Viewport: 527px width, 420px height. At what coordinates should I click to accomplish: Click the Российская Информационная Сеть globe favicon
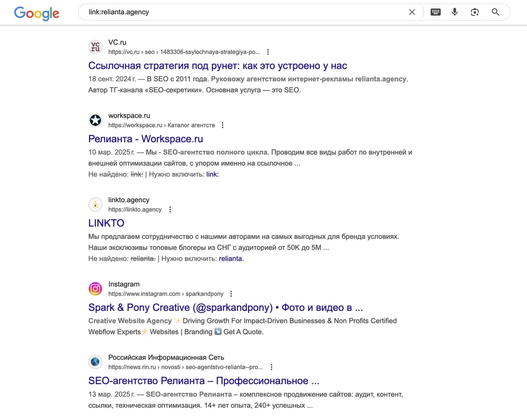point(96,362)
